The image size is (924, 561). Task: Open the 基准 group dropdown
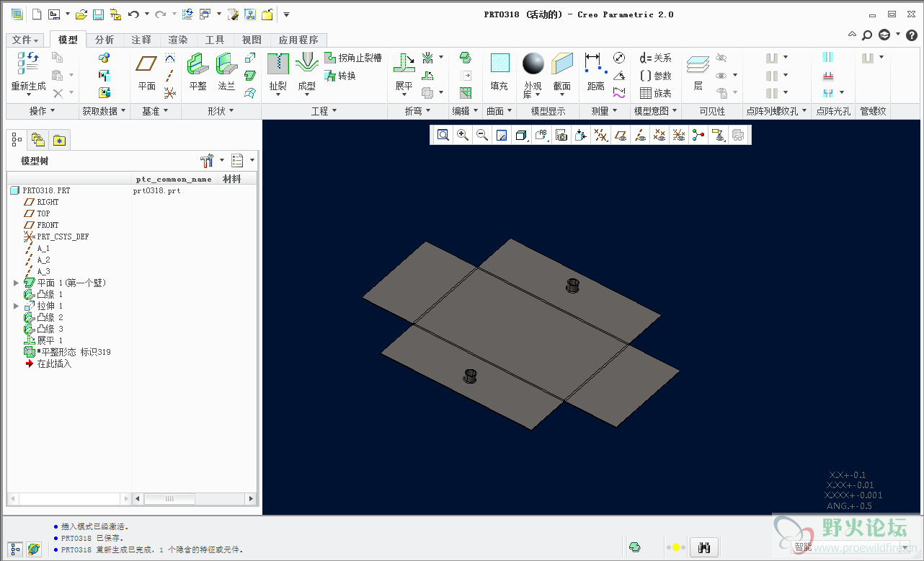155,111
